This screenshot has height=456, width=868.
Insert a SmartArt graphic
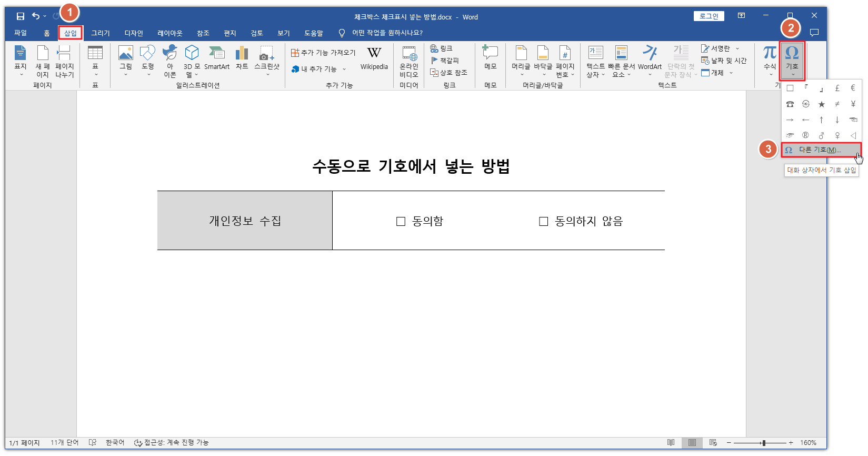click(x=217, y=58)
